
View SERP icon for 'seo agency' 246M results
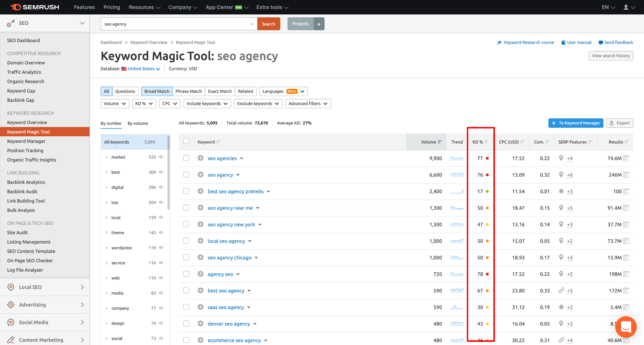[x=626, y=175]
